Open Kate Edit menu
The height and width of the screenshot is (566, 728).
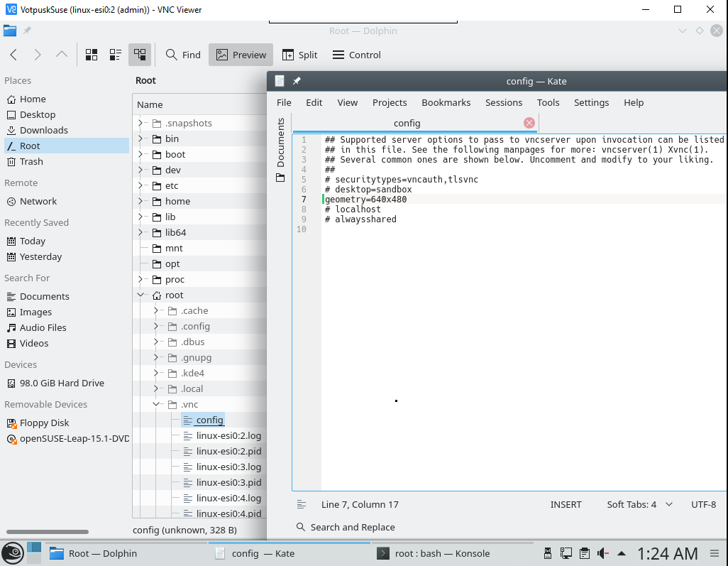click(x=314, y=103)
